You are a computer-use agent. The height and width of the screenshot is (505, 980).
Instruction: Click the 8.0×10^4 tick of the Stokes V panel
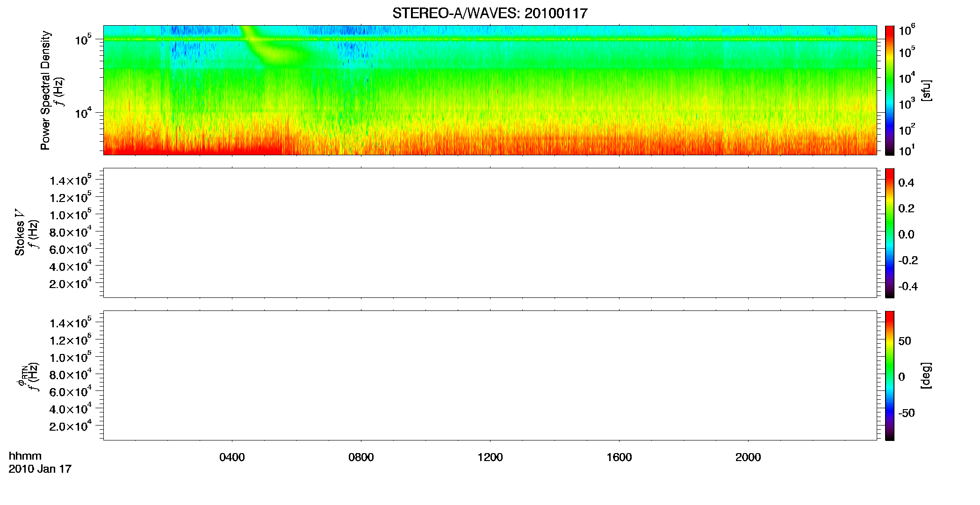(x=71, y=231)
